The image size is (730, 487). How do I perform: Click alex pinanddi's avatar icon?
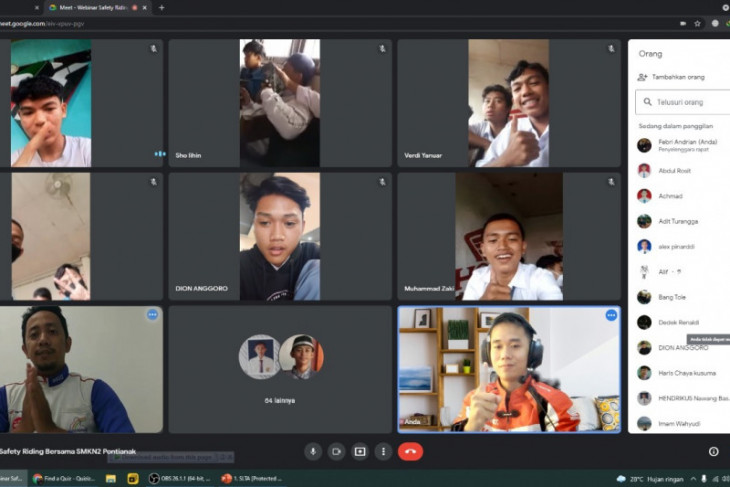(x=644, y=246)
